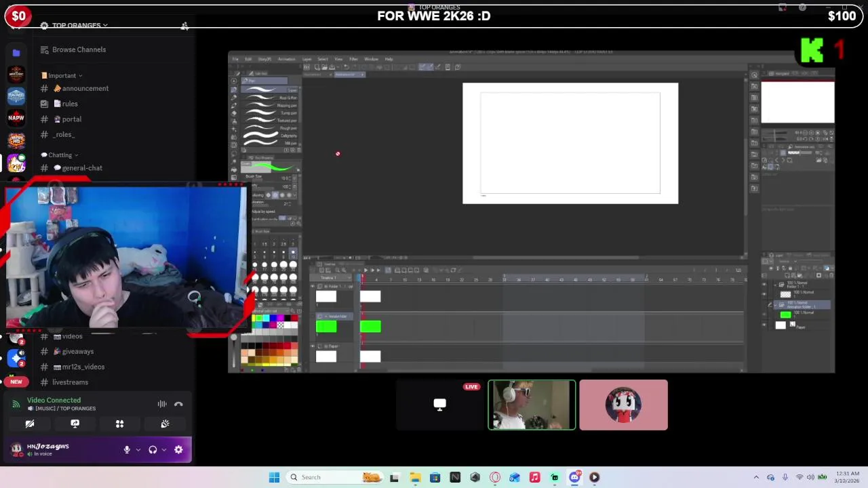Show hidden system tray icons chevron
Image resolution: width=868 pixels, height=488 pixels.
(x=756, y=477)
